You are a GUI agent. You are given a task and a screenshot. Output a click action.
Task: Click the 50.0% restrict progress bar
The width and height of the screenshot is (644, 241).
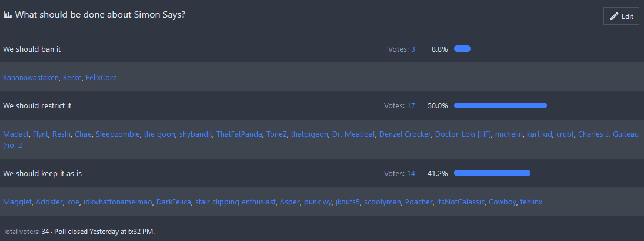[500, 105]
